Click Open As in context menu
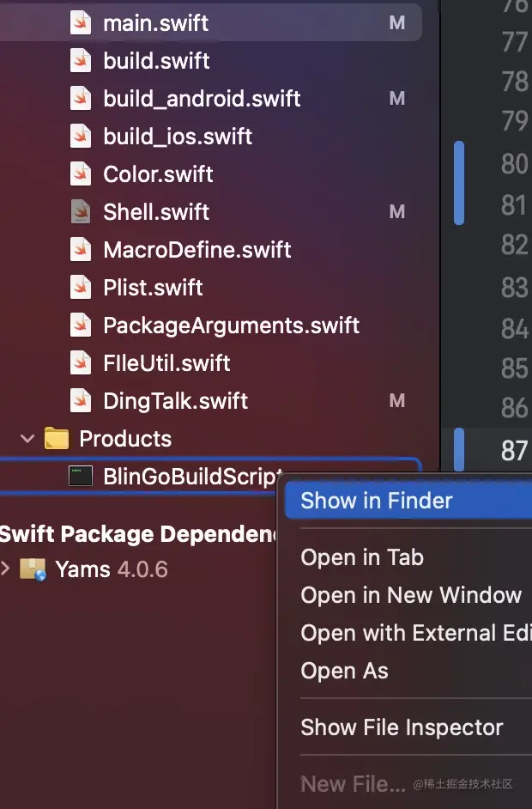Image resolution: width=532 pixels, height=809 pixels. pos(344,671)
